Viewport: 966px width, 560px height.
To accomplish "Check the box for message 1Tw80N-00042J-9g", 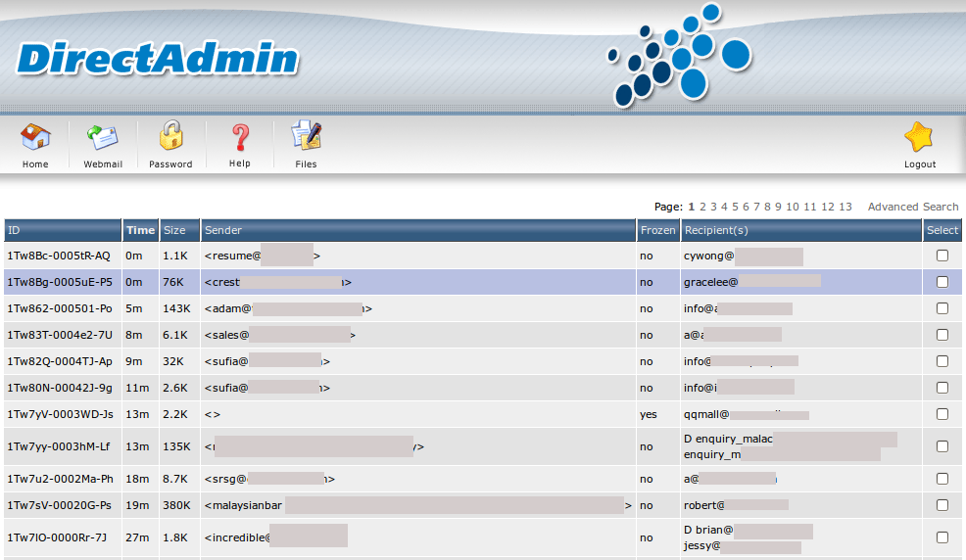I will 942,388.
